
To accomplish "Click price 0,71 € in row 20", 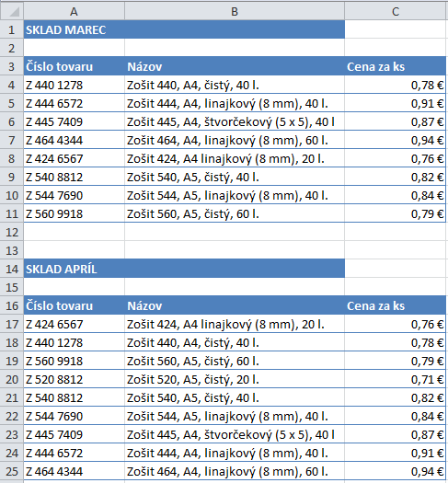I will click(396, 379).
